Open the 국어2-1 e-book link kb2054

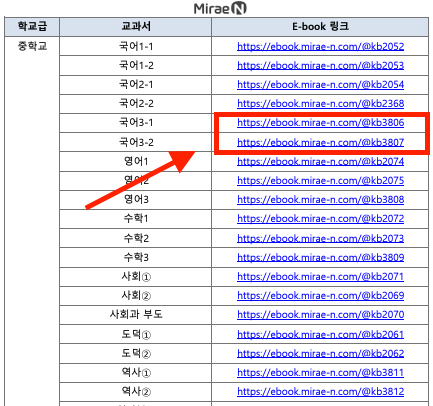(x=320, y=84)
